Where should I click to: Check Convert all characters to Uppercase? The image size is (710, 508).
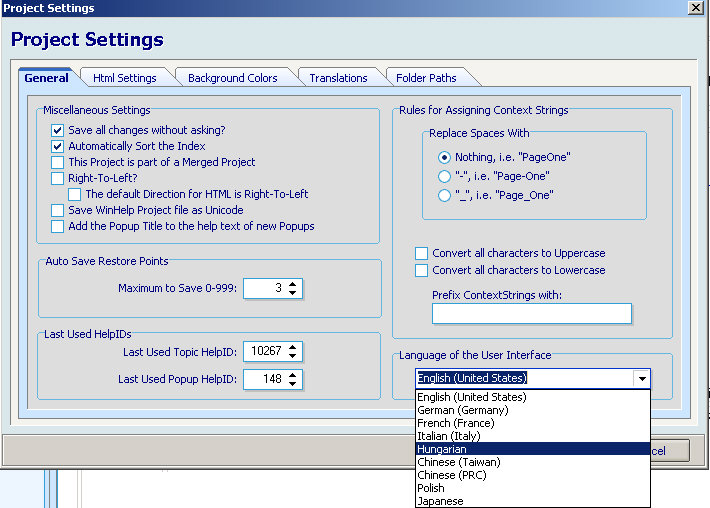click(x=422, y=254)
